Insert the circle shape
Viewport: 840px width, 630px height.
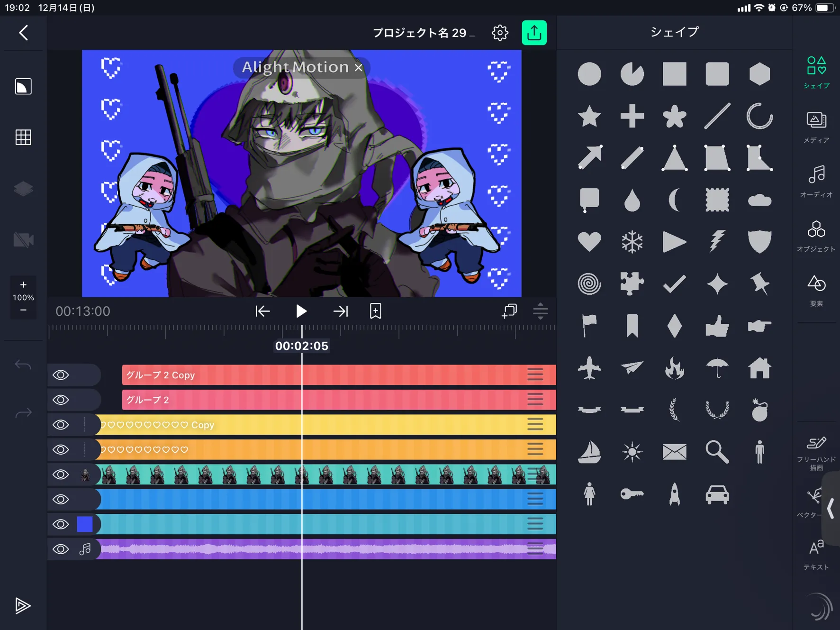coord(589,74)
